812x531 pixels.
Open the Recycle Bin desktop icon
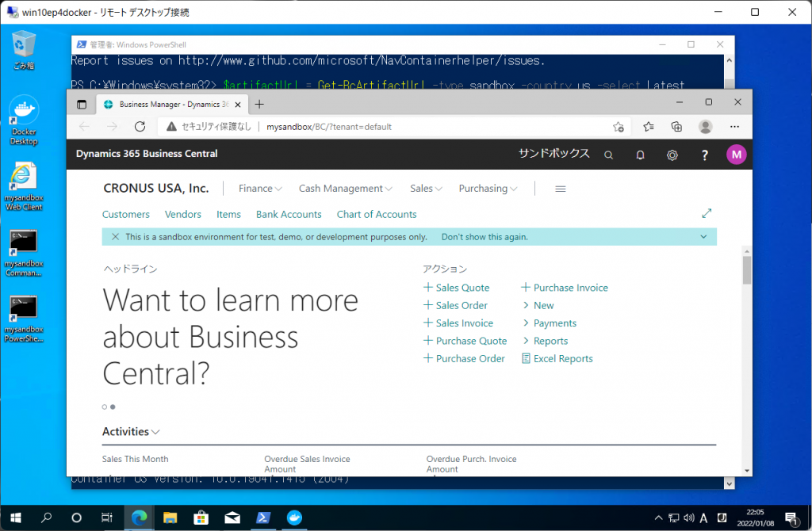click(x=24, y=50)
